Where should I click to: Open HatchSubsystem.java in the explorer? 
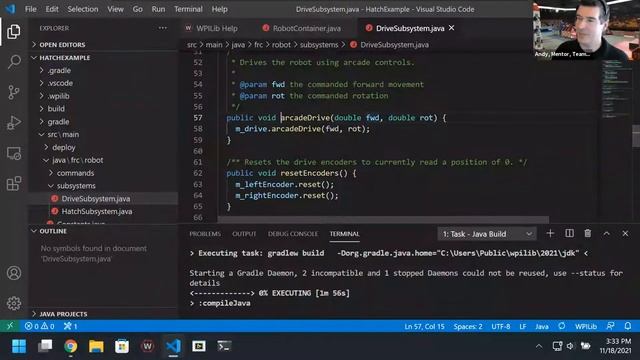pos(97,211)
